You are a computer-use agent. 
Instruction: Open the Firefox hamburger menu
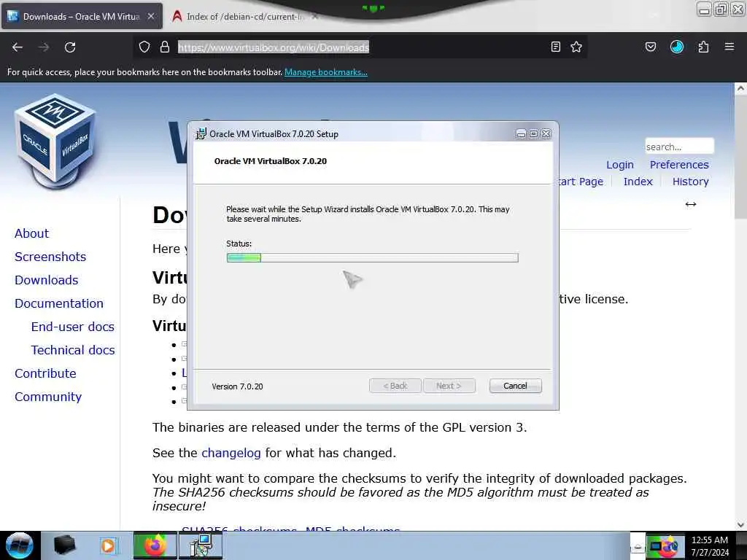[x=729, y=47]
